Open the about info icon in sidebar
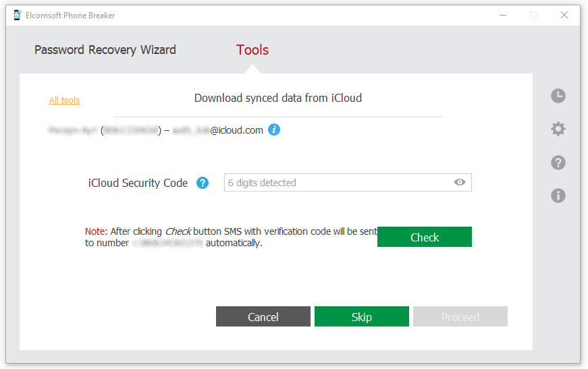588x369 pixels. pos(558,196)
